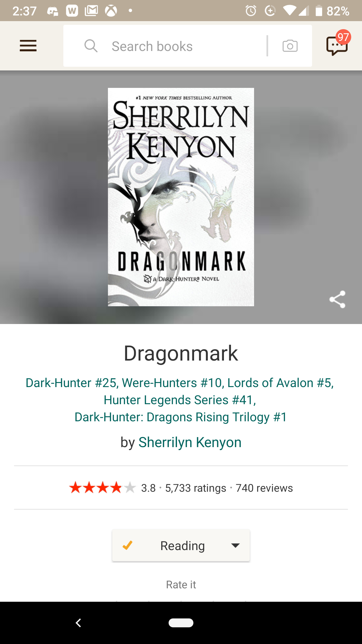Screen dimensions: 362x644
Task: Share this book via share icon
Action: (x=337, y=299)
